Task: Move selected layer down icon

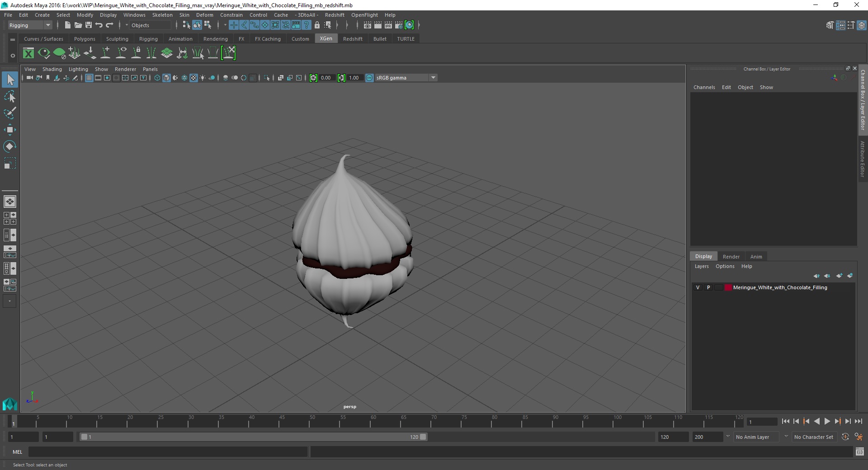Action: 827,276
